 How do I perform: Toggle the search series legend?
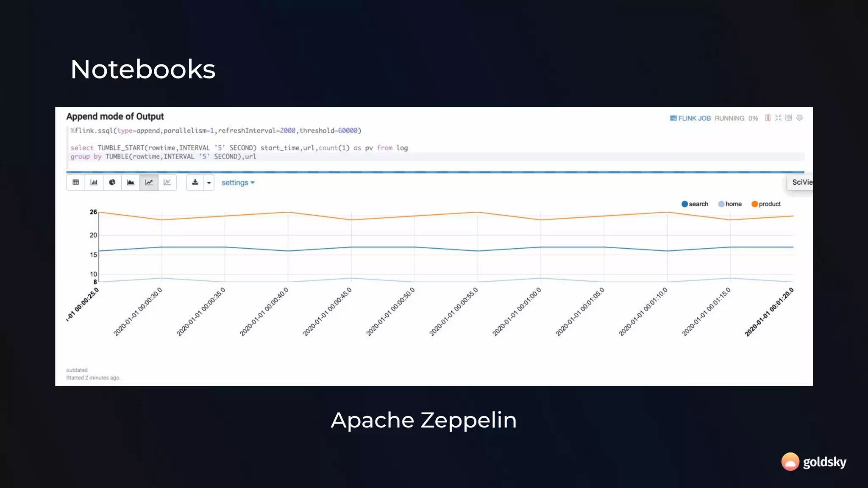[x=695, y=204]
